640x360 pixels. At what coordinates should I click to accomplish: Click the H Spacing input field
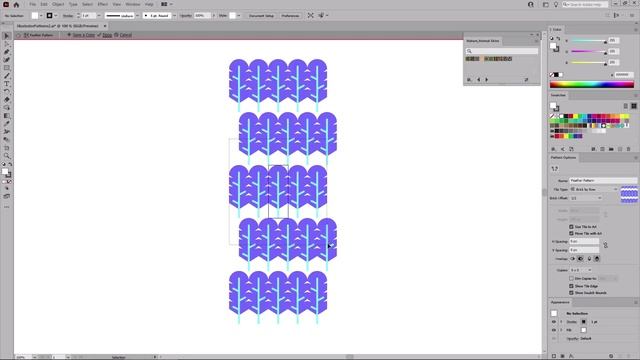coord(584,241)
